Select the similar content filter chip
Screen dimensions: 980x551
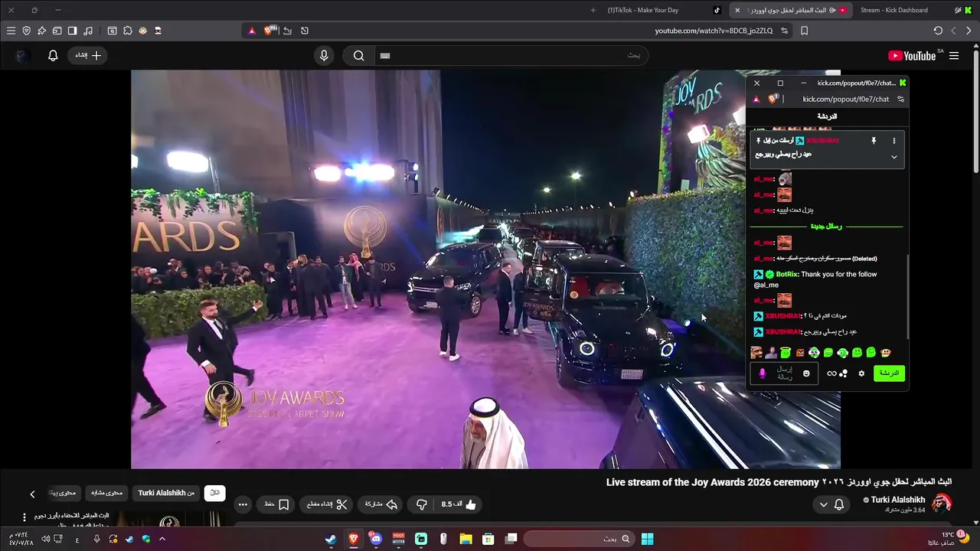point(107,493)
